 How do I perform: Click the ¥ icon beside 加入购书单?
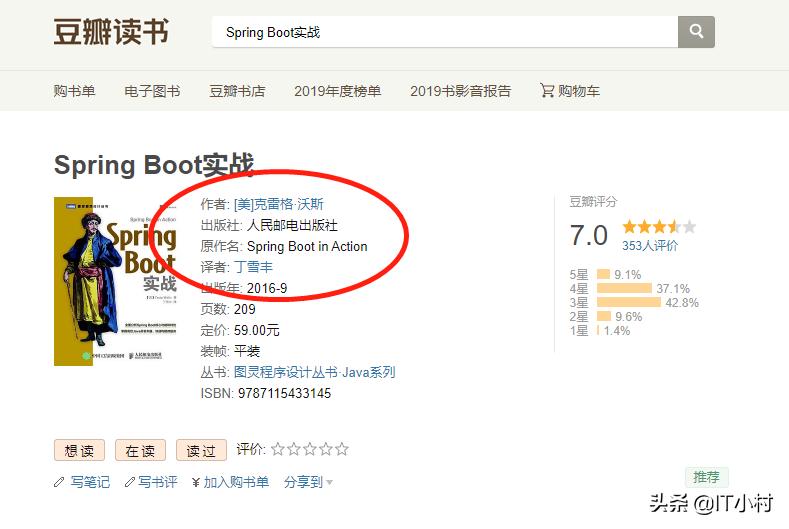click(x=196, y=482)
